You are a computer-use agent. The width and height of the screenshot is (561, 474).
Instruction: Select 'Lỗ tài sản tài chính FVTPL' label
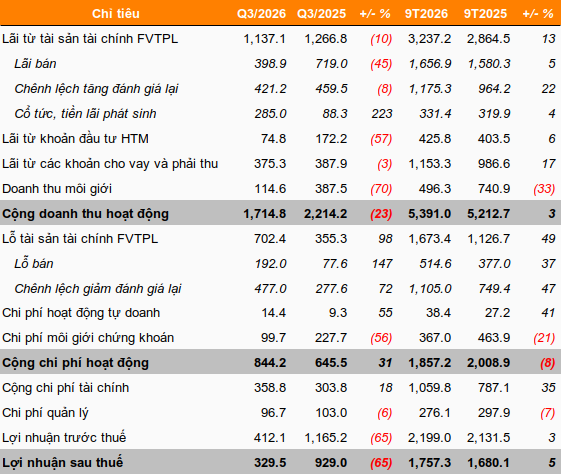coord(80,239)
